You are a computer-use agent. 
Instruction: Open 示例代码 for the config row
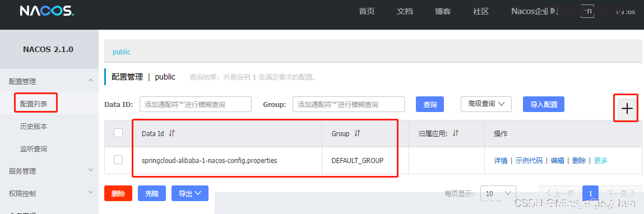click(x=529, y=161)
